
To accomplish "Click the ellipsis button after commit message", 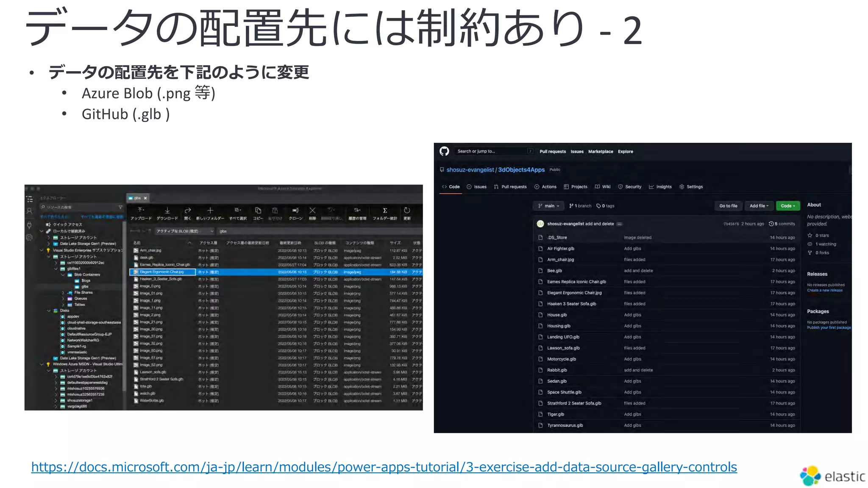I will pos(620,224).
